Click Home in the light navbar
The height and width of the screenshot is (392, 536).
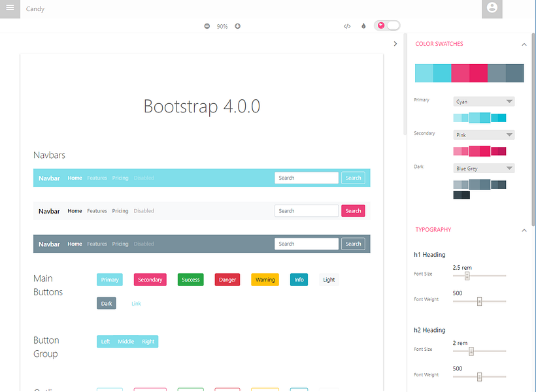pyautogui.click(x=75, y=211)
